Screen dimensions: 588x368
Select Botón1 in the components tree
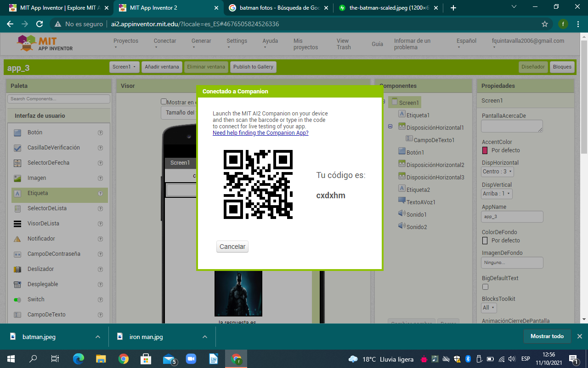[x=415, y=152]
